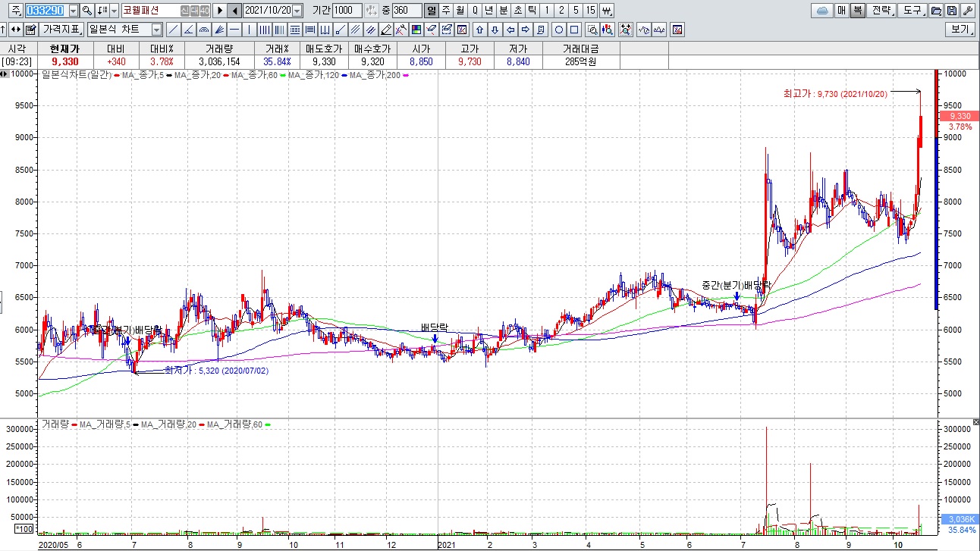
Task: Select the horizontal line tool
Action: click(234, 30)
